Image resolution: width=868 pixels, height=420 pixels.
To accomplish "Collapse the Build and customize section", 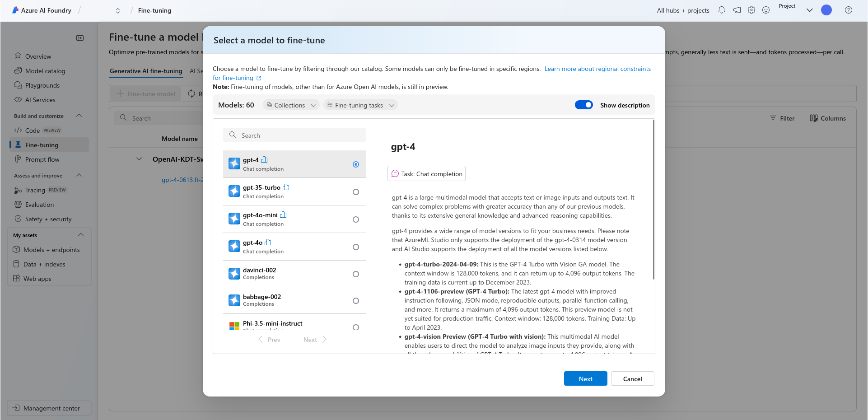I will (x=79, y=116).
